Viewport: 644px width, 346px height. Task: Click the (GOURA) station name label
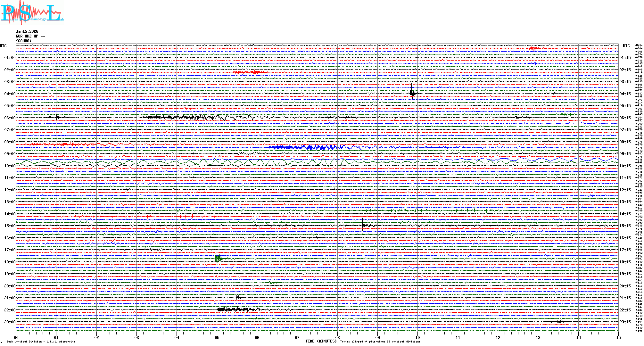pyautogui.click(x=24, y=41)
